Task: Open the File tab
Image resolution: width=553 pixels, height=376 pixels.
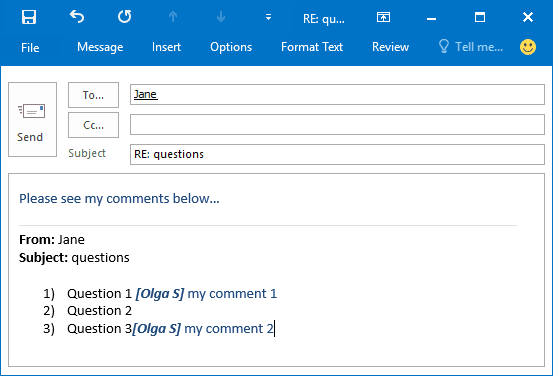Action: [30, 47]
